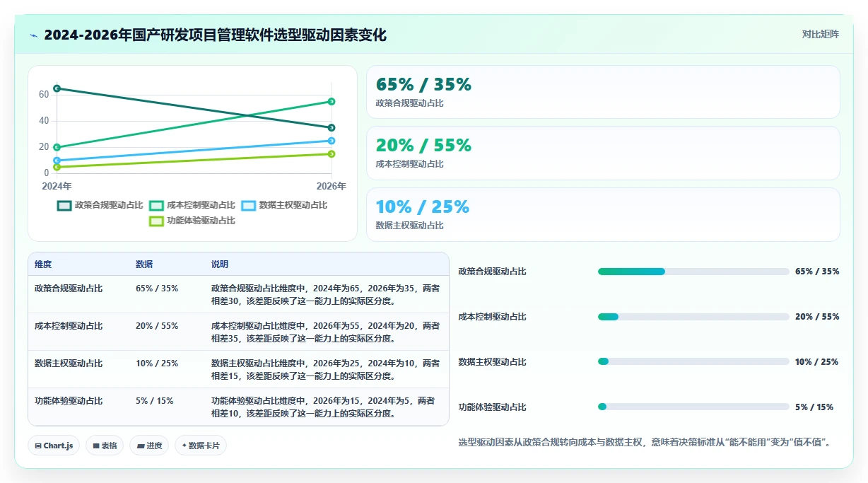Click the 数据主权驱动占比 progress bar
The height and width of the screenshot is (483, 868).
pos(693,362)
